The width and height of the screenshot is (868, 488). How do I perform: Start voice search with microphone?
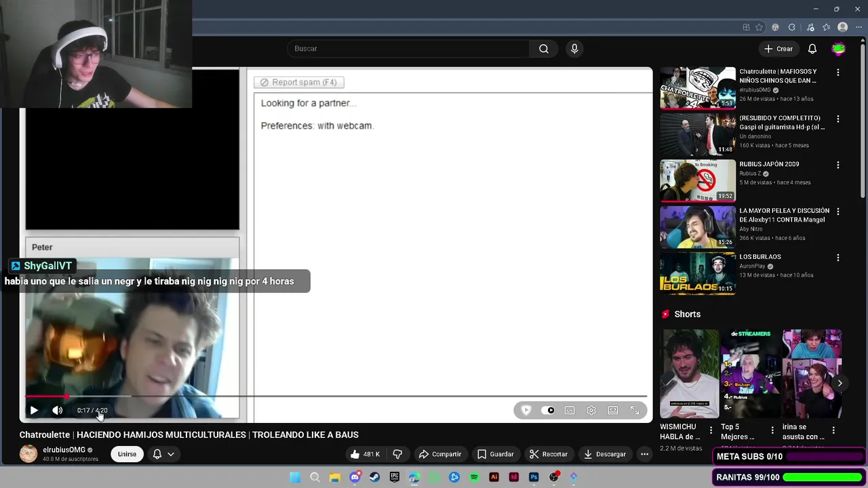[574, 49]
